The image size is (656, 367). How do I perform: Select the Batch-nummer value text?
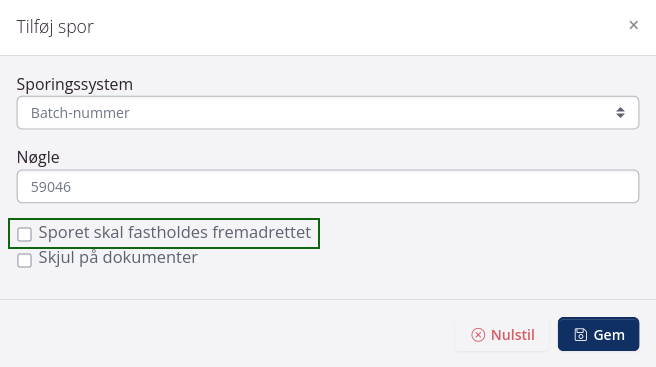[80, 113]
